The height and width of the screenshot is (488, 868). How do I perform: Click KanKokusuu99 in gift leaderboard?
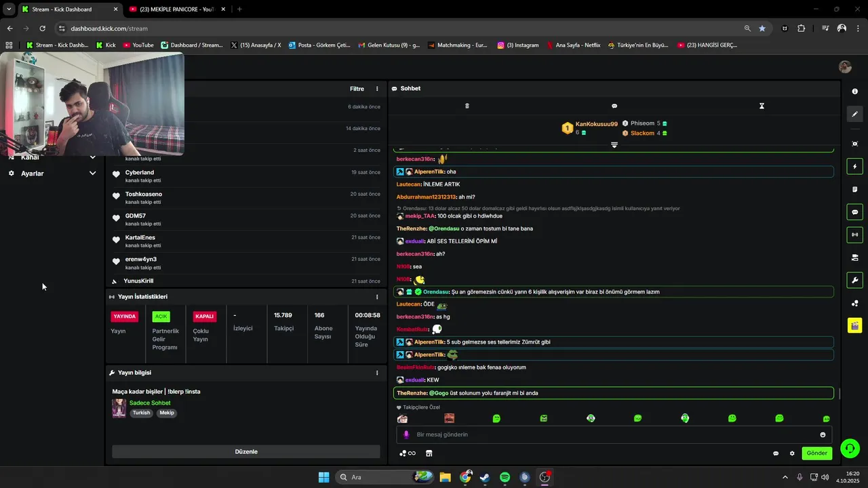pyautogui.click(x=596, y=124)
